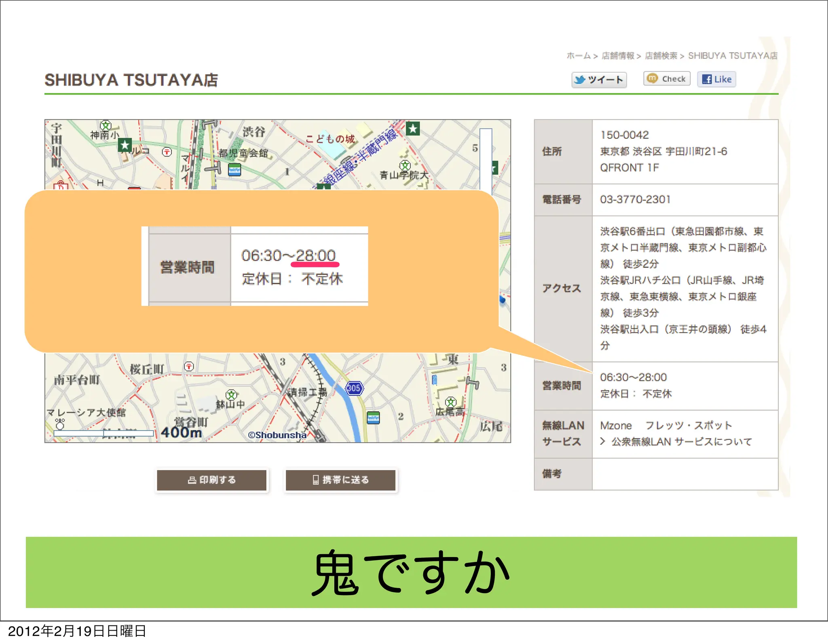
Task: Click the Facebook Like button
Action: coord(716,79)
